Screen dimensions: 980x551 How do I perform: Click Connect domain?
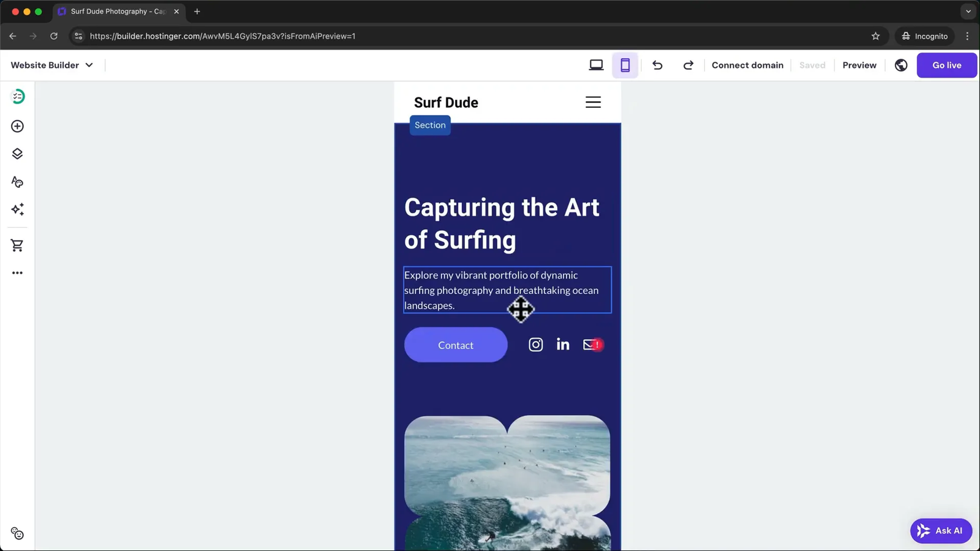[x=747, y=65]
